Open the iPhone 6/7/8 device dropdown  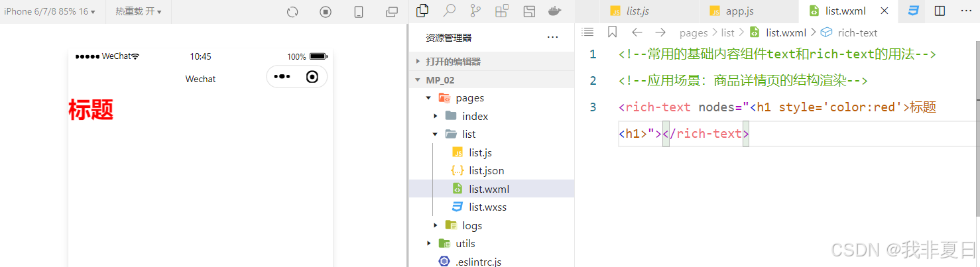tap(50, 12)
